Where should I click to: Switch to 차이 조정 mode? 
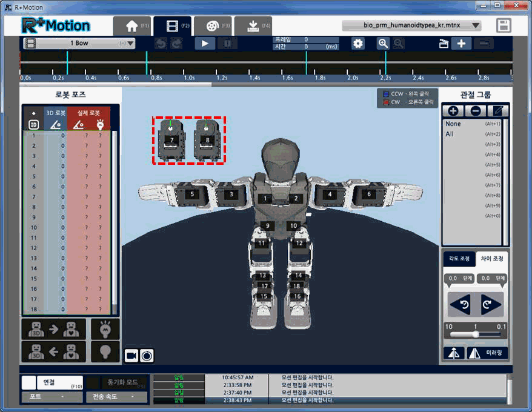point(492,259)
